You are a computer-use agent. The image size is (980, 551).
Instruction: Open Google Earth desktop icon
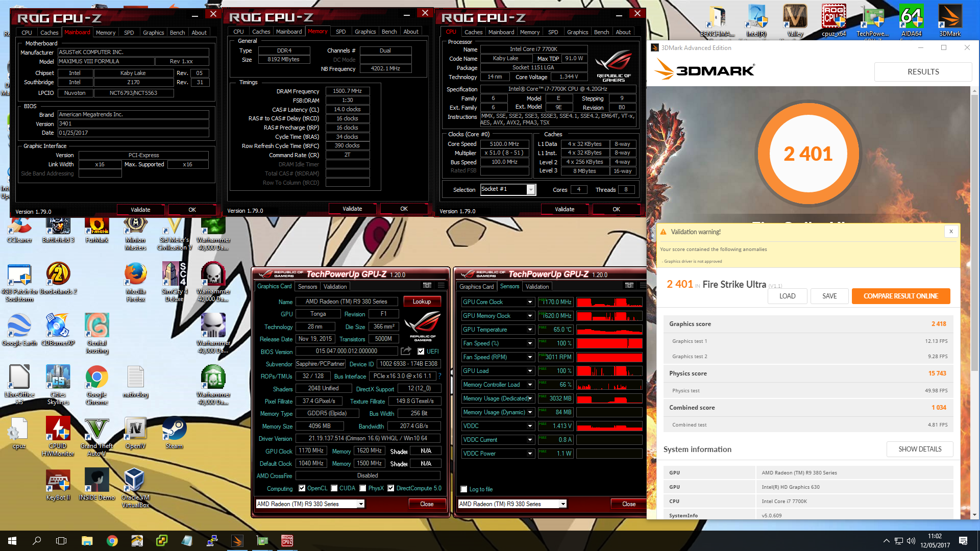coord(19,330)
